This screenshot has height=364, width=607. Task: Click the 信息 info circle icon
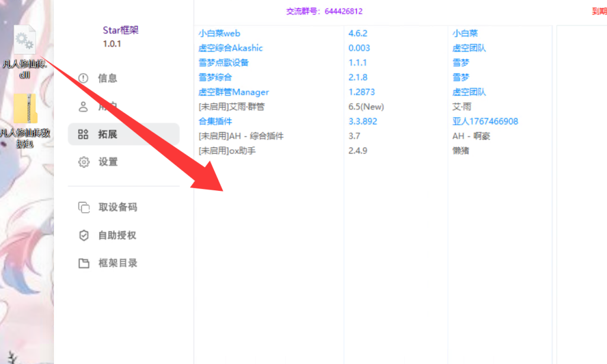(x=84, y=78)
